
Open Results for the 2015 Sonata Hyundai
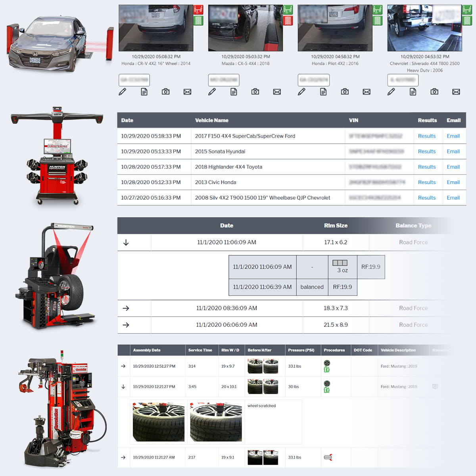click(x=427, y=152)
